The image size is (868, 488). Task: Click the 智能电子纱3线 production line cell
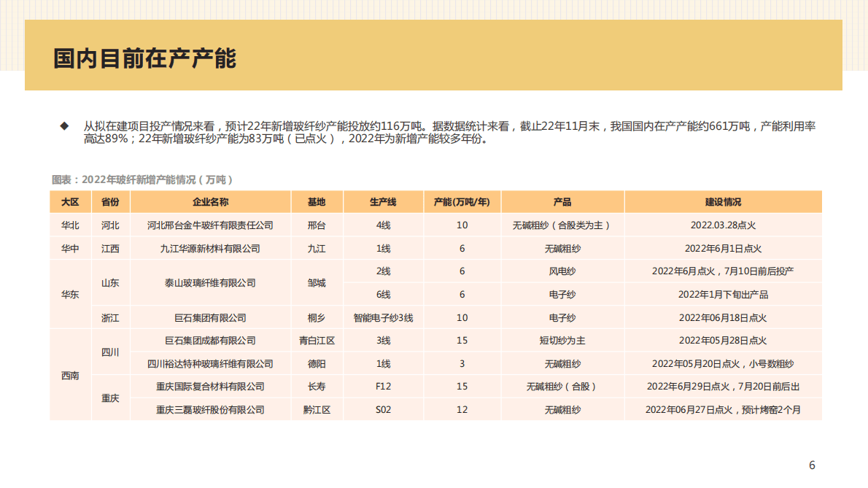[381, 317]
